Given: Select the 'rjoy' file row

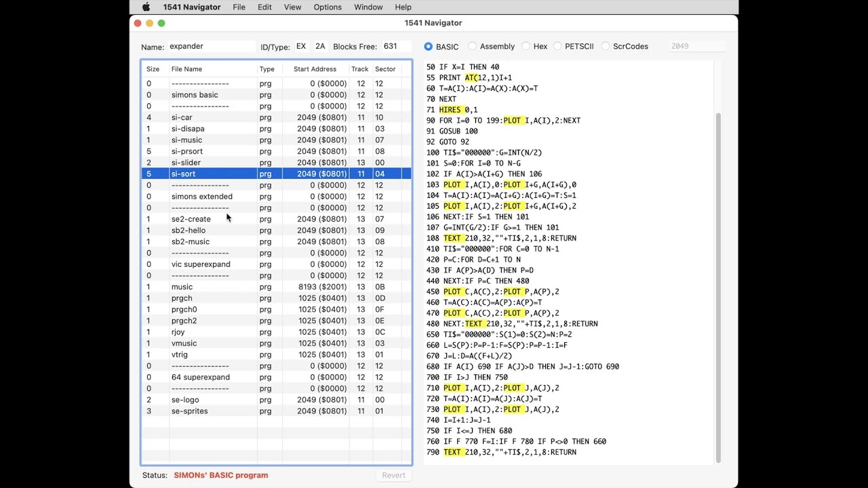Looking at the screenshot, I should (x=276, y=332).
